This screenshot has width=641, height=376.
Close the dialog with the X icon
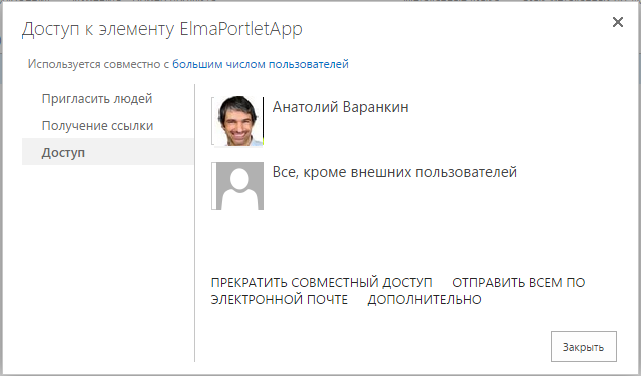tap(618, 22)
